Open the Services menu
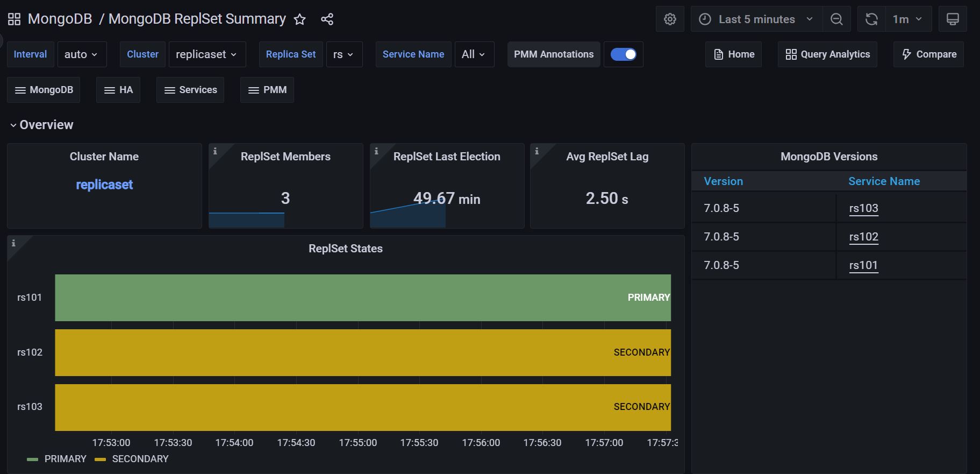The height and width of the screenshot is (474, 980). [190, 90]
